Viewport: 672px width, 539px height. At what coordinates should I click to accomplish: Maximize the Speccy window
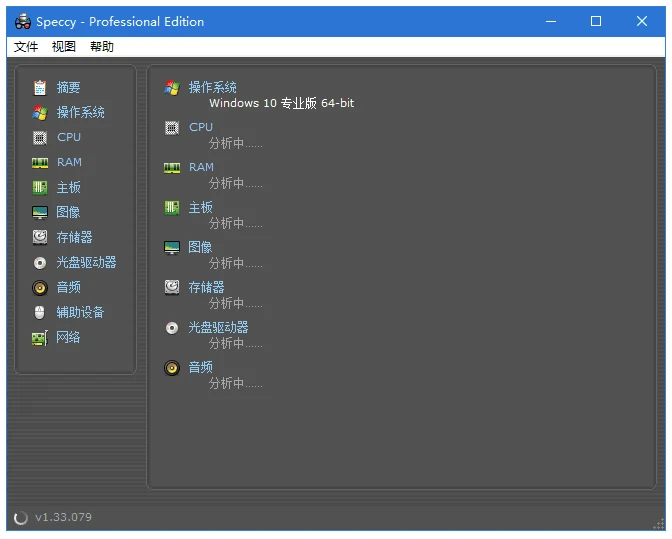click(596, 21)
